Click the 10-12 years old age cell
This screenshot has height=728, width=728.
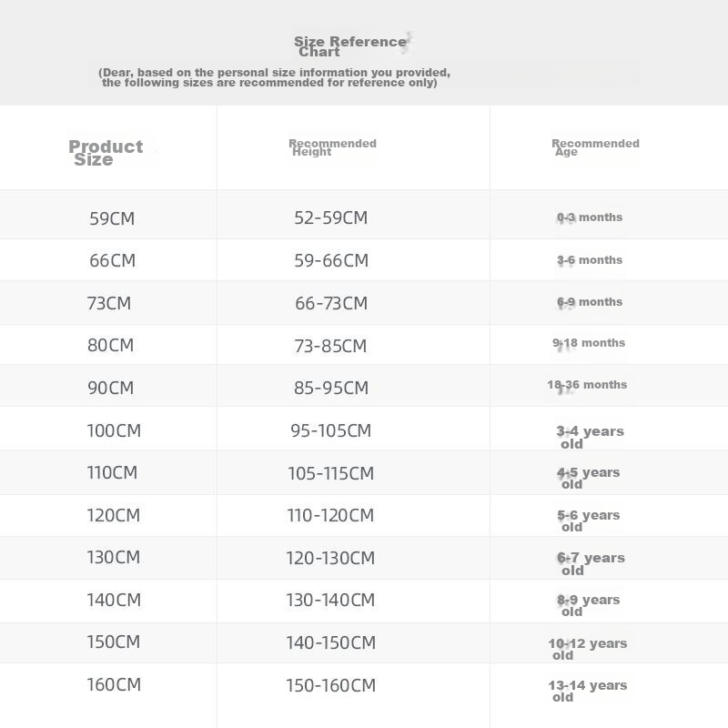coord(588,649)
